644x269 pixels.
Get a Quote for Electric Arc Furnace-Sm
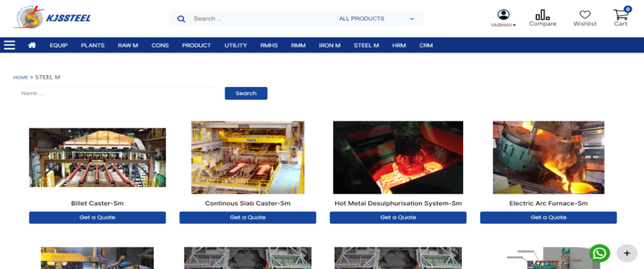point(548,218)
